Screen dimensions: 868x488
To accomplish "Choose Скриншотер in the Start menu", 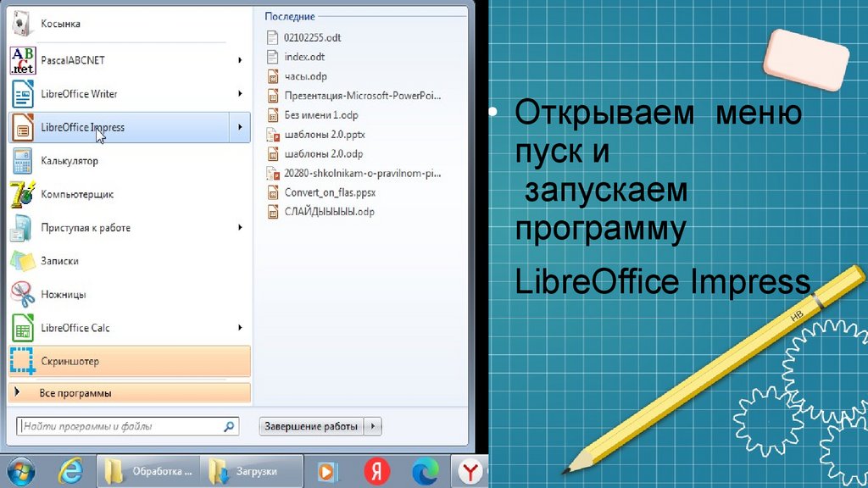I will 130,361.
